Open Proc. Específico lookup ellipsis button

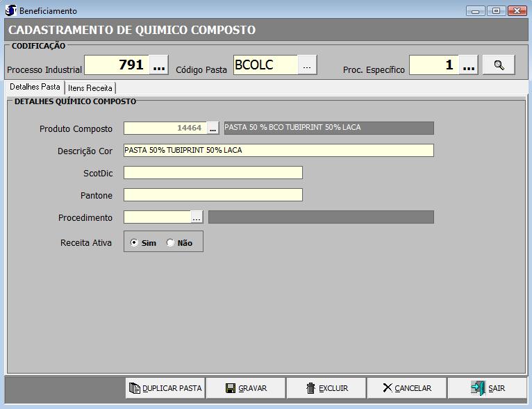click(x=469, y=65)
